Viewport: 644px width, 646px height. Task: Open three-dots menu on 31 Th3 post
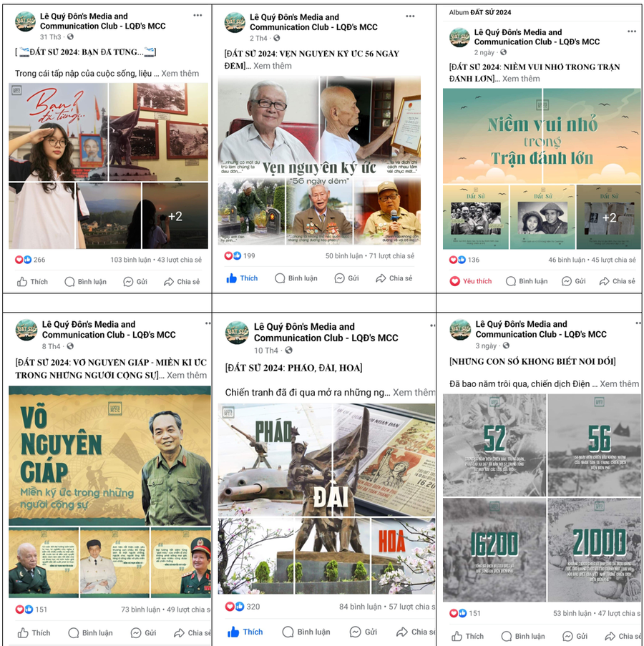tap(197, 15)
